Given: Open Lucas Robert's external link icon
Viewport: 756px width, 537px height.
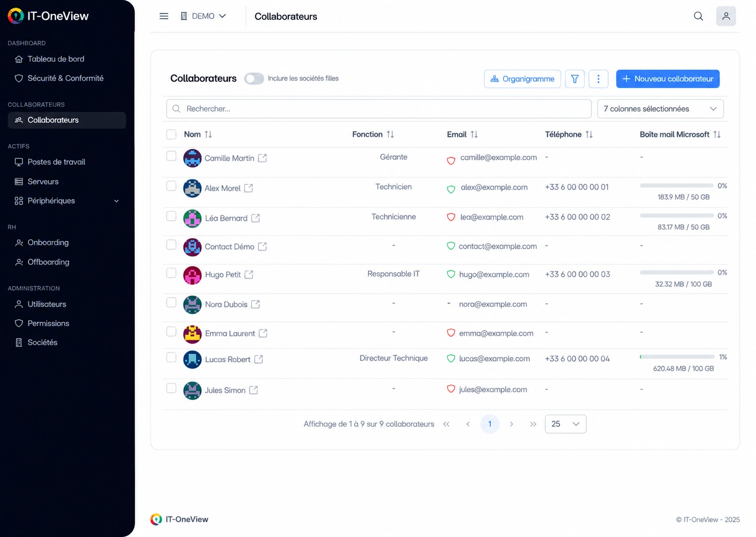Looking at the screenshot, I should coord(259,359).
